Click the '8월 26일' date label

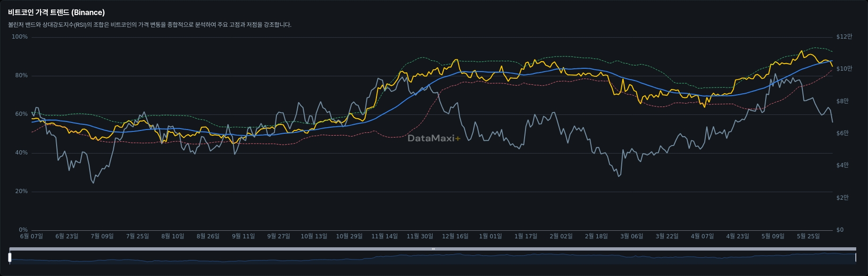[x=208, y=236]
